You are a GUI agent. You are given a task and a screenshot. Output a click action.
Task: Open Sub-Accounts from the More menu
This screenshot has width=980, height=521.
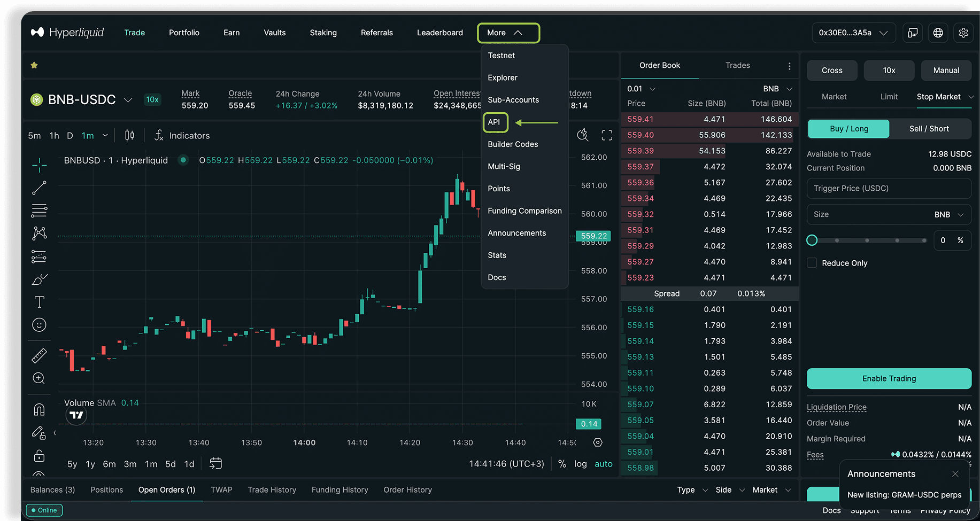coord(513,100)
